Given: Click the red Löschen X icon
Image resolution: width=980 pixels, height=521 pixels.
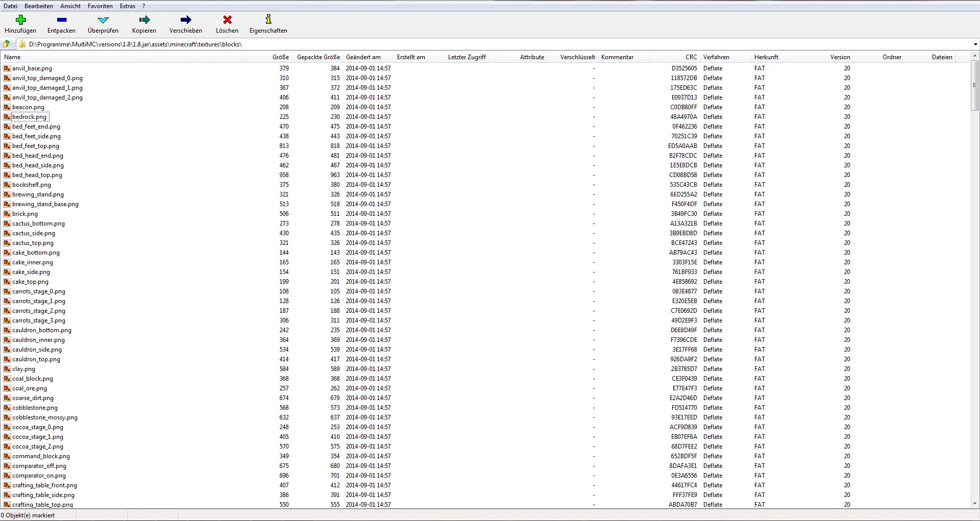Looking at the screenshot, I should [x=227, y=20].
